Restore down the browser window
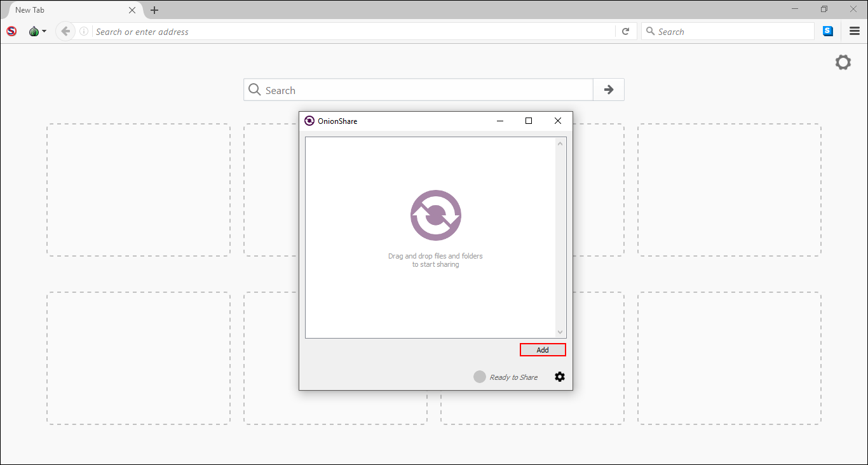Viewport: 868px width, 465px height. point(824,9)
